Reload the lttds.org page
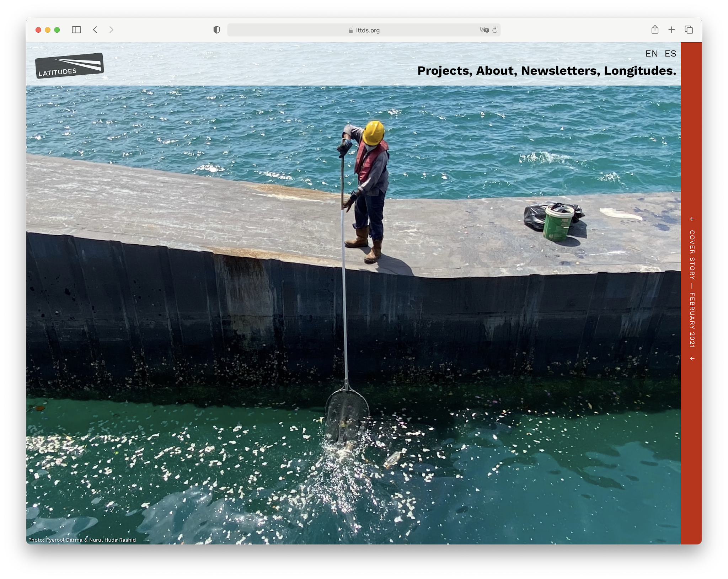 [495, 30]
